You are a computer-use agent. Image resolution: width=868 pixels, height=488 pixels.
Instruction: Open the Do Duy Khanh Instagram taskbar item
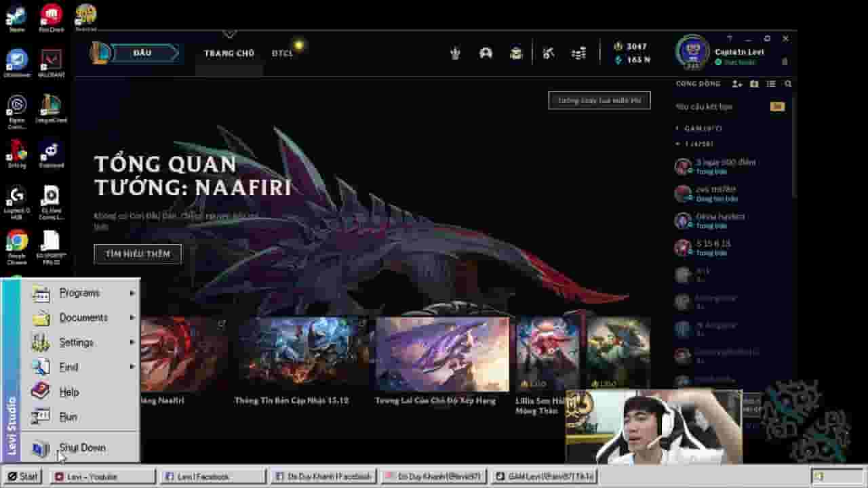pos(434,476)
